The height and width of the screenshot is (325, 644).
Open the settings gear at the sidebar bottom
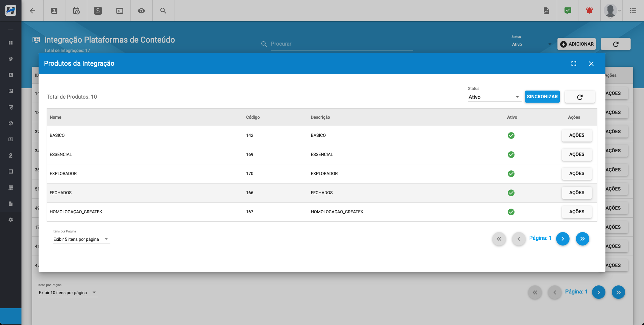[10, 220]
